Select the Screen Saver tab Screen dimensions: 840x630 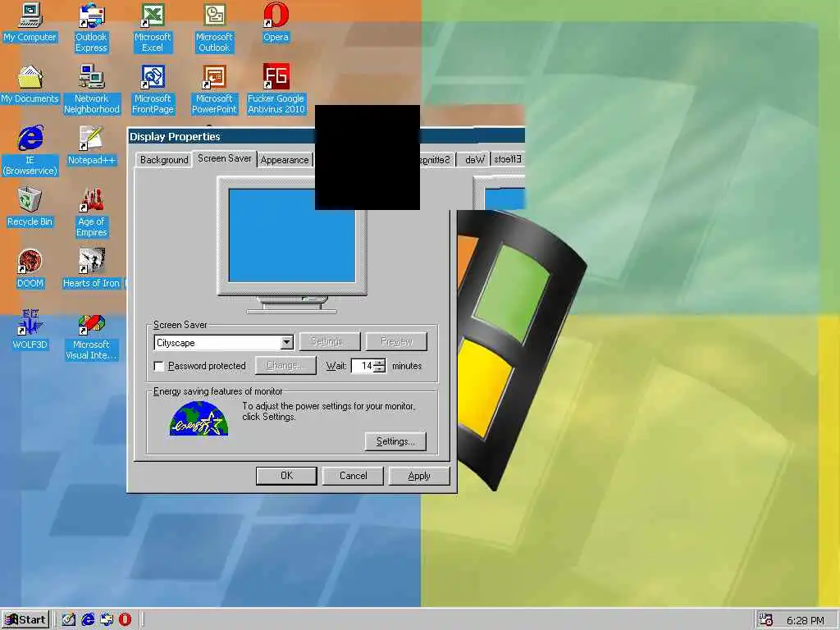pos(225,158)
